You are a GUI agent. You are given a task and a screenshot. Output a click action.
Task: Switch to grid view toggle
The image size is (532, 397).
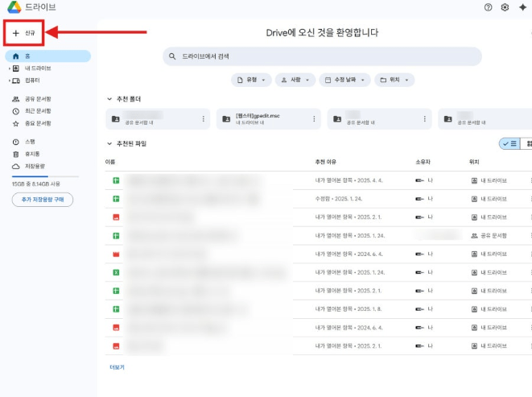[527, 143]
